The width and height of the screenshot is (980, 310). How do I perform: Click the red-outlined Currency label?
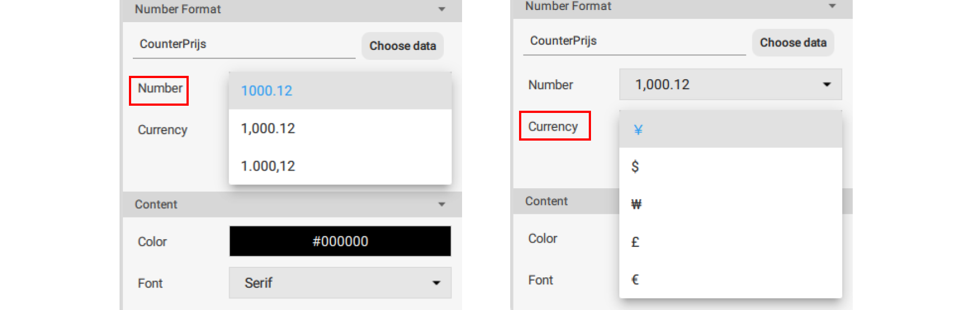(553, 126)
